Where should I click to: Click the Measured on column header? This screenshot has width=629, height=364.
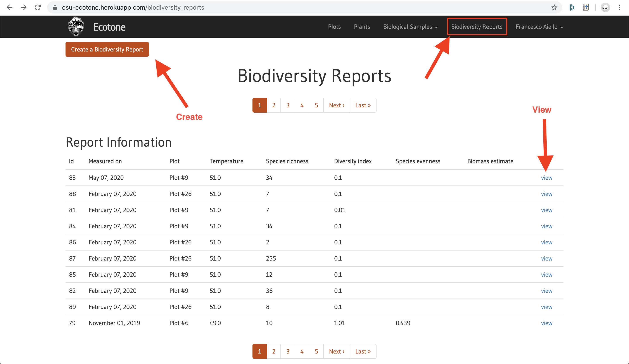(105, 161)
